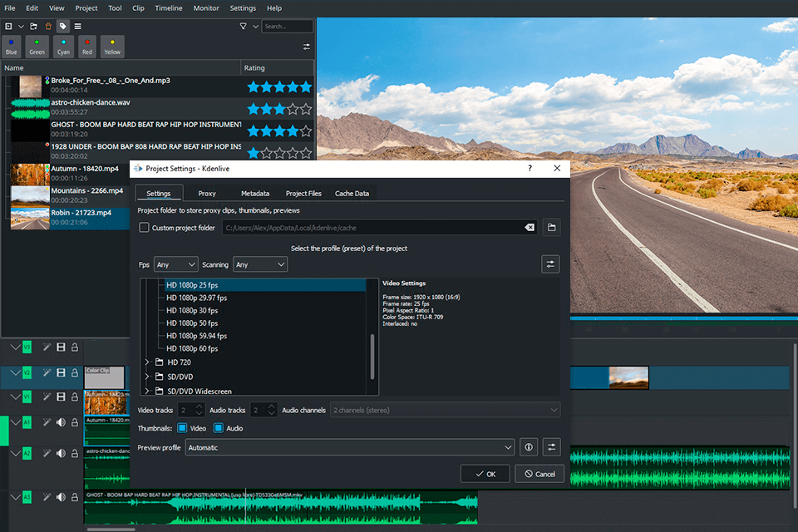Open the Scanning filter dropdown
This screenshot has width=798, height=532.
point(260,264)
